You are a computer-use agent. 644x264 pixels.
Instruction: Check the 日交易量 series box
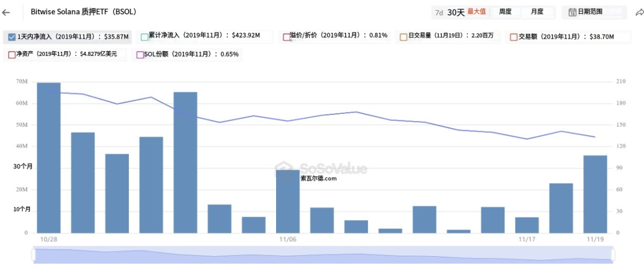pyautogui.click(x=404, y=37)
